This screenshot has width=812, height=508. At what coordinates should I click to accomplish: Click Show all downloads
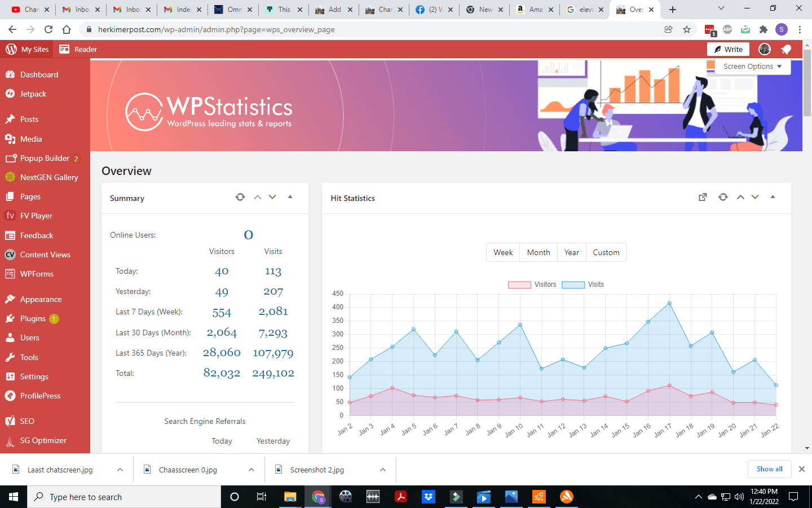[770, 469]
